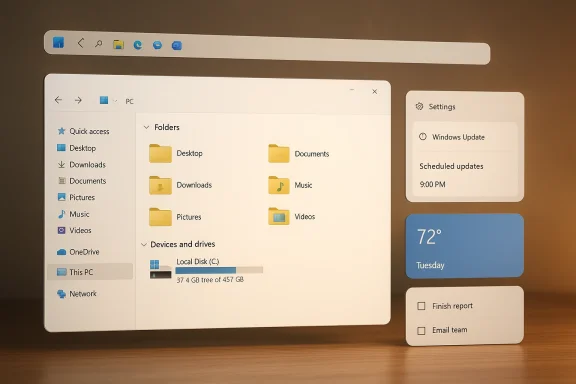Viewport: 576px width, 384px height.
Task: Open the Videos folder icon in Folders
Action: pos(279,216)
